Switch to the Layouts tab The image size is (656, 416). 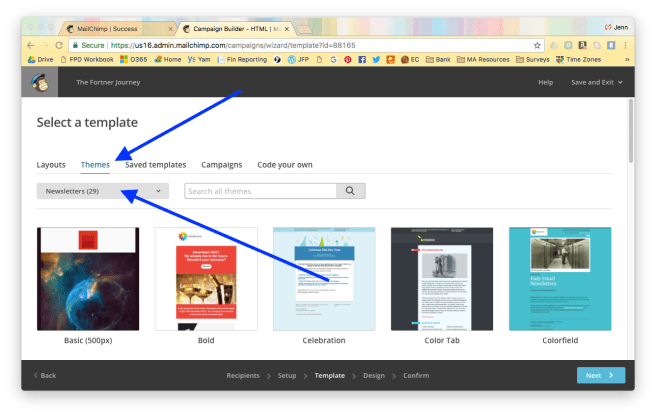51,165
